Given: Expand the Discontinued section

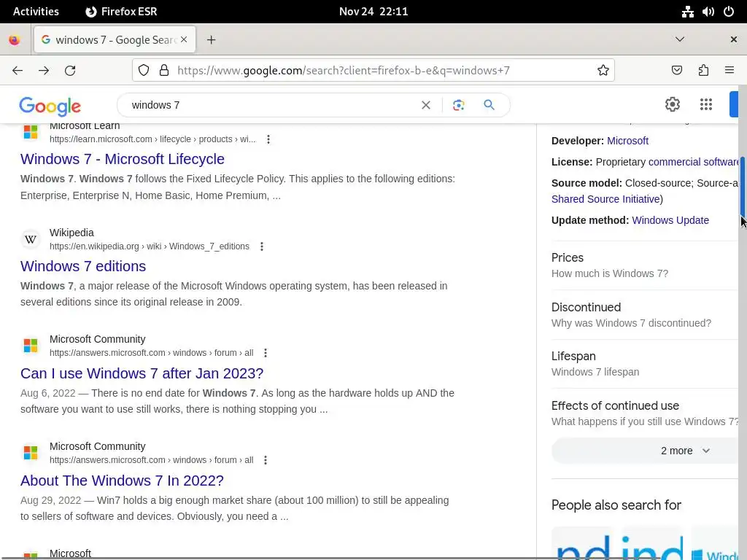Looking at the screenshot, I should 645,315.
